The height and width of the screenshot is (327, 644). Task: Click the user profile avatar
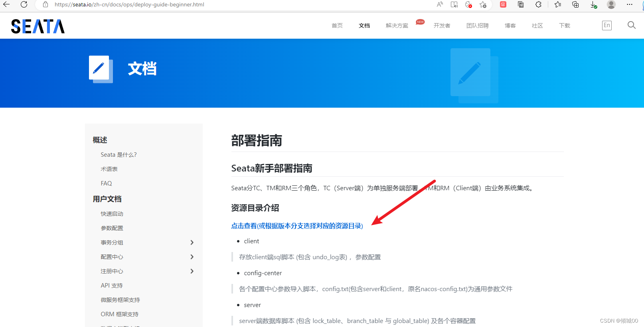pos(611,4)
